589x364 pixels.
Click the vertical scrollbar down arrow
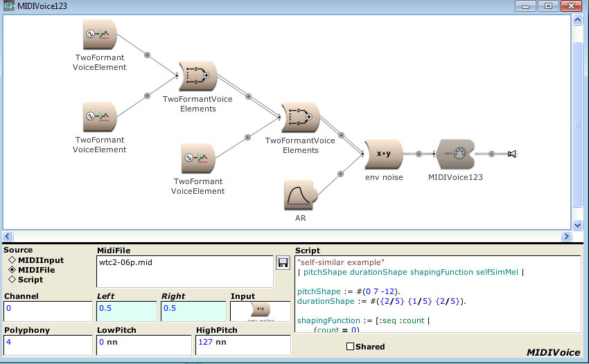(577, 225)
